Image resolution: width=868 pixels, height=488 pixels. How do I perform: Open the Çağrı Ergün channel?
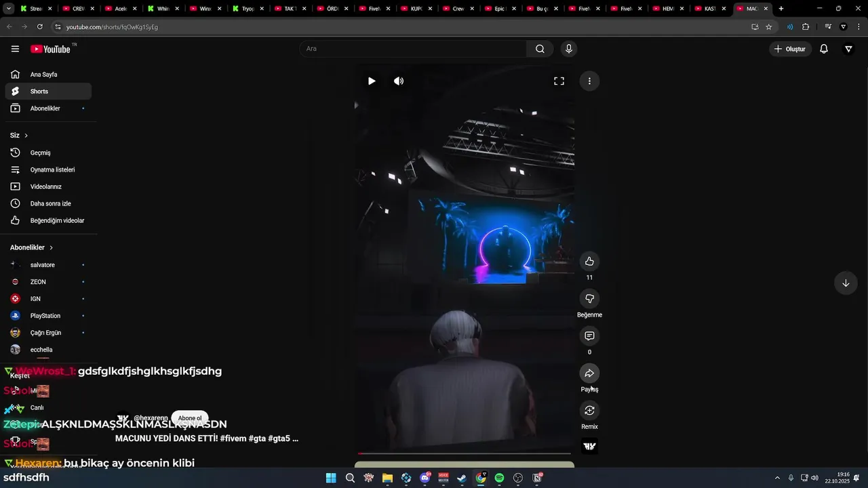[x=48, y=333]
